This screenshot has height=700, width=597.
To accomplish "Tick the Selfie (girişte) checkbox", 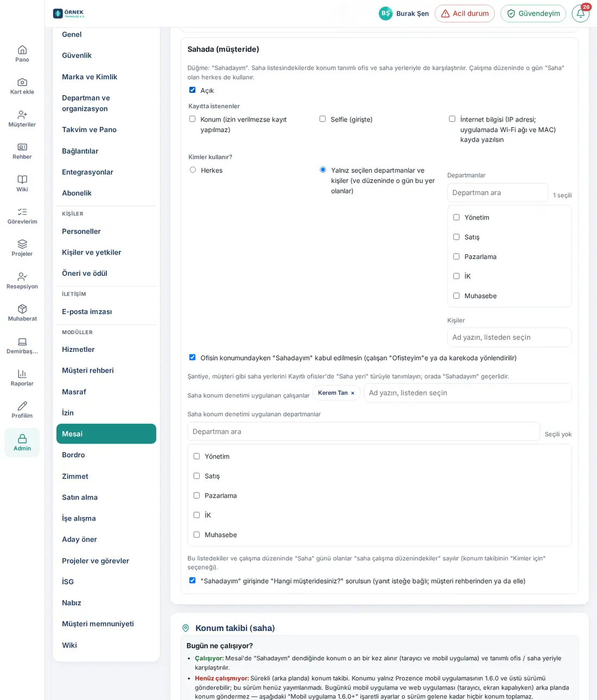I will tap(322, 119).
